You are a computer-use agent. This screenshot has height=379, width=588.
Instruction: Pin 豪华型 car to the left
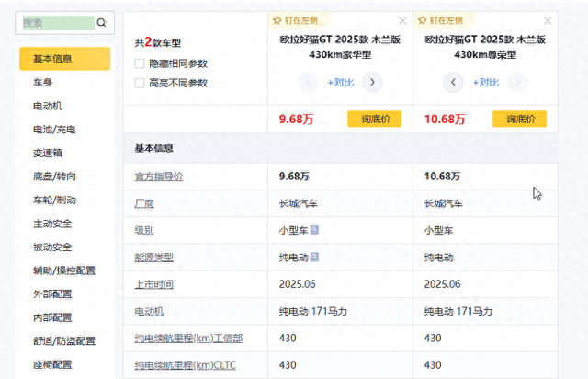(x=296, y=20)
